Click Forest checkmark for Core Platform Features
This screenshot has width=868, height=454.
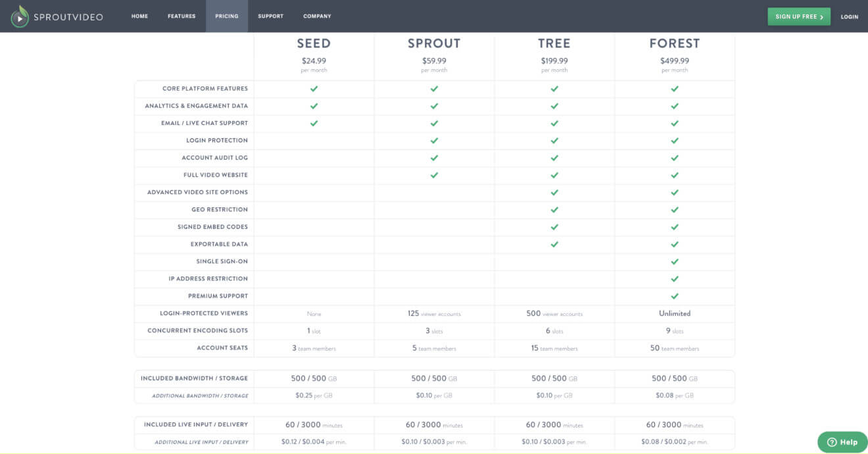click(x=675, y=89)
